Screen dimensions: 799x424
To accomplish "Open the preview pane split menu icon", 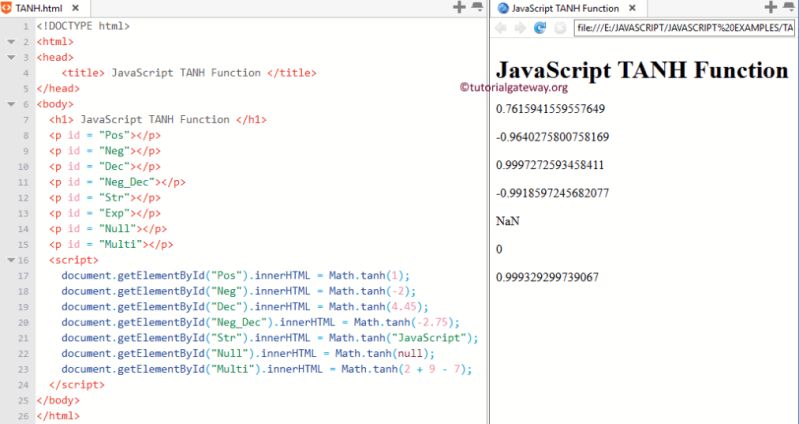I will click(x=789, y=7).
